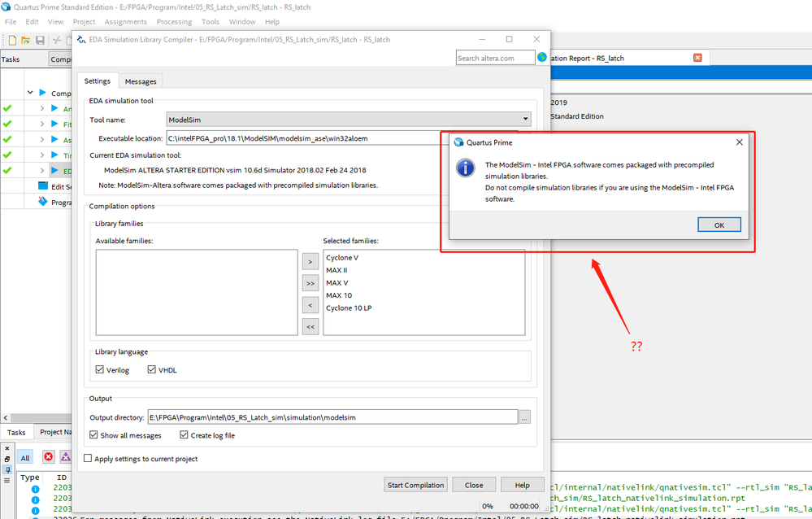Click the double right arrow add all families

click(x=310, y=284)
